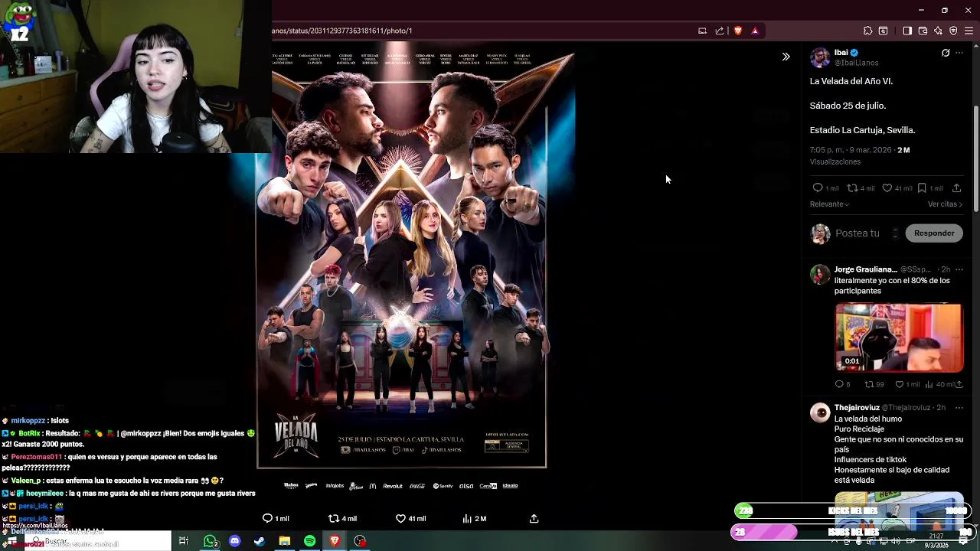
Task: View analytics icon showing 2 M below photo
Action: [x=467, y=518]
